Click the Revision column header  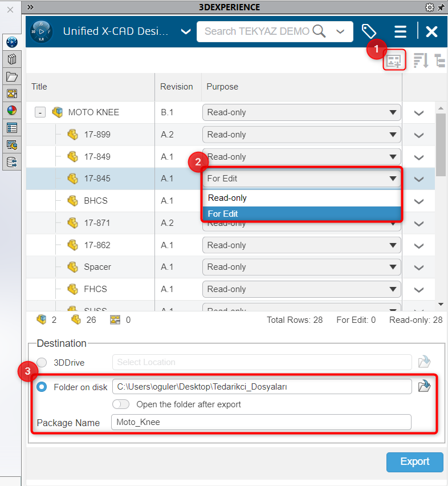177,87
